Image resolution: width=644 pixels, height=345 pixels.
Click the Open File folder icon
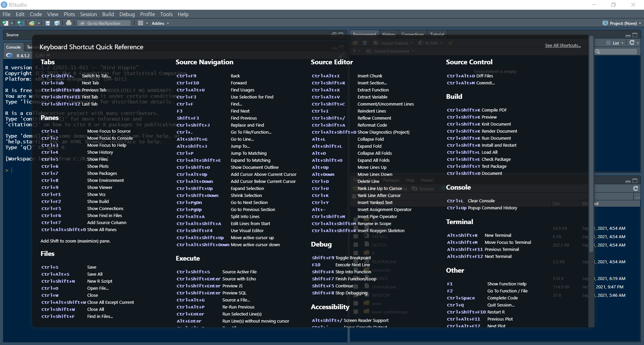32,23
